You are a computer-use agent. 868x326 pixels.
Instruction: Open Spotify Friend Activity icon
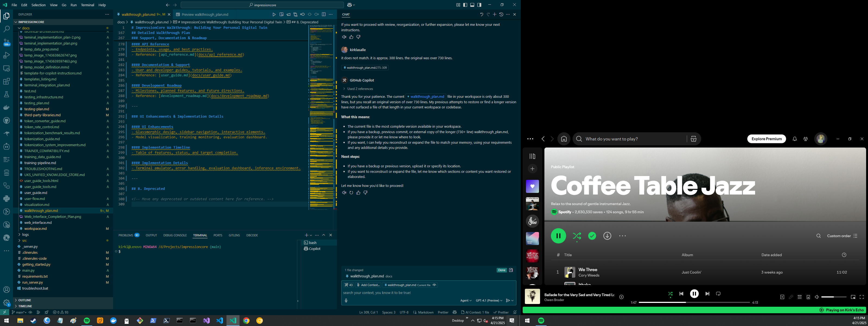coord(806,139)
